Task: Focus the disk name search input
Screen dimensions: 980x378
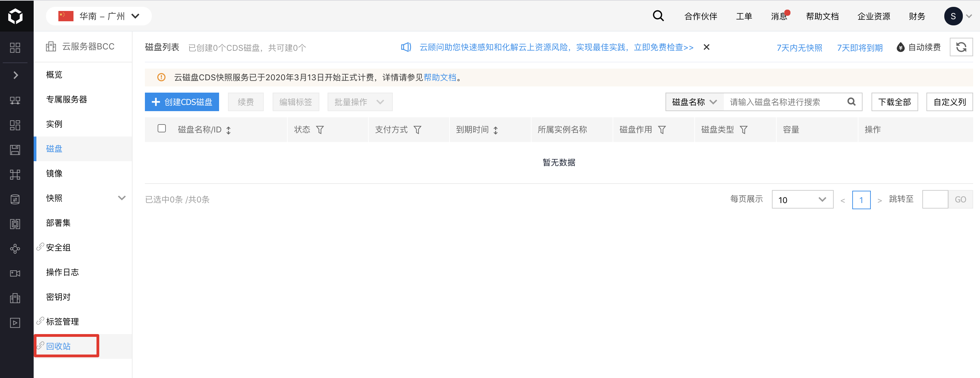Action: (x=784, y=102)
